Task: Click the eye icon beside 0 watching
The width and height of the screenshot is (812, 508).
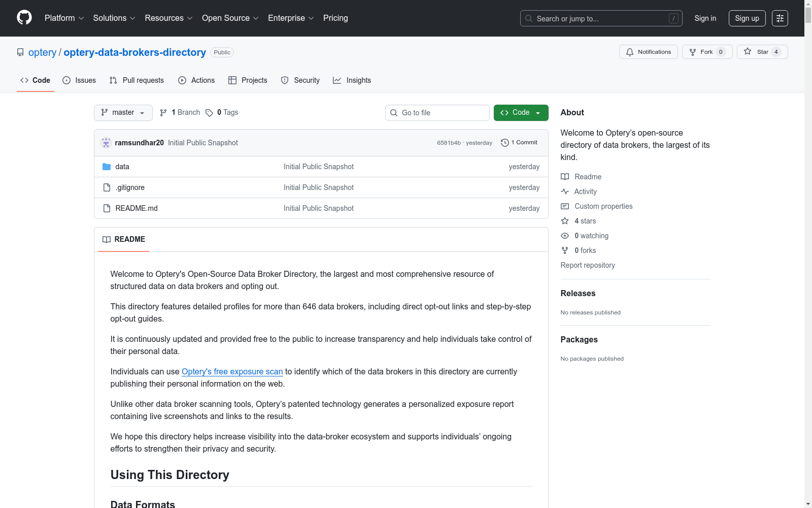Action: pyautogui.click(x=565, y=236)
